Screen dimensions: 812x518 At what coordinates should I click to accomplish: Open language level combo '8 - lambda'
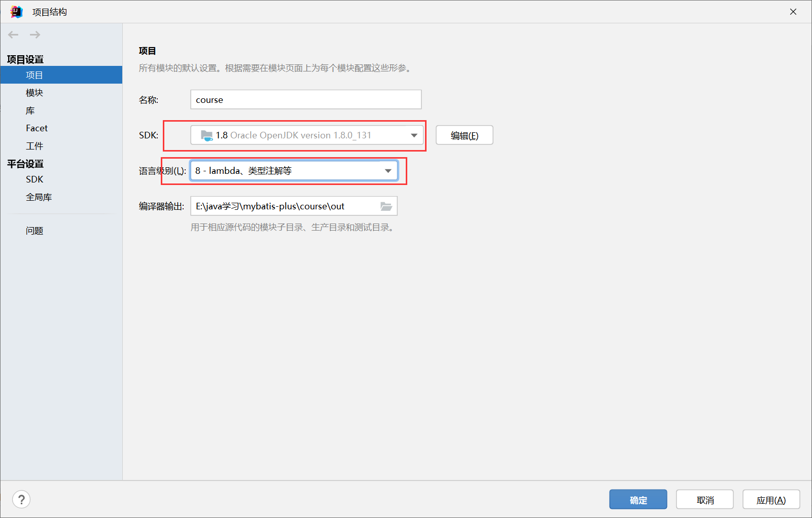[x=294, y=171]
